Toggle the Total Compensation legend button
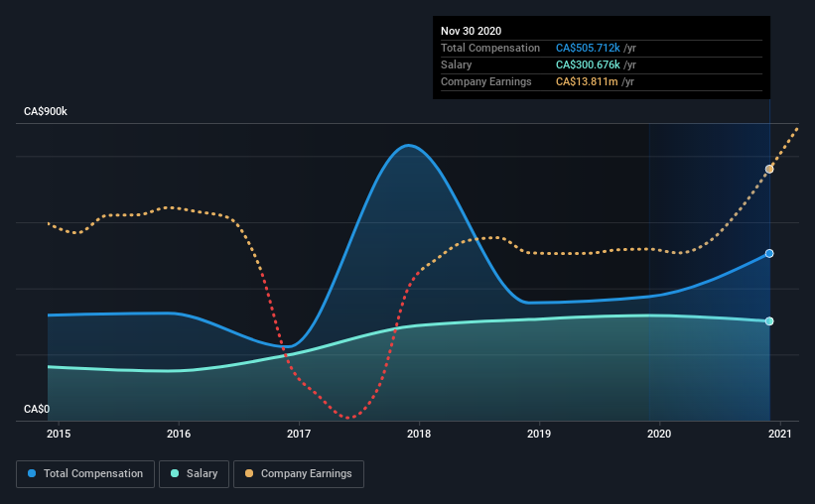 click(x=85, y=474)
